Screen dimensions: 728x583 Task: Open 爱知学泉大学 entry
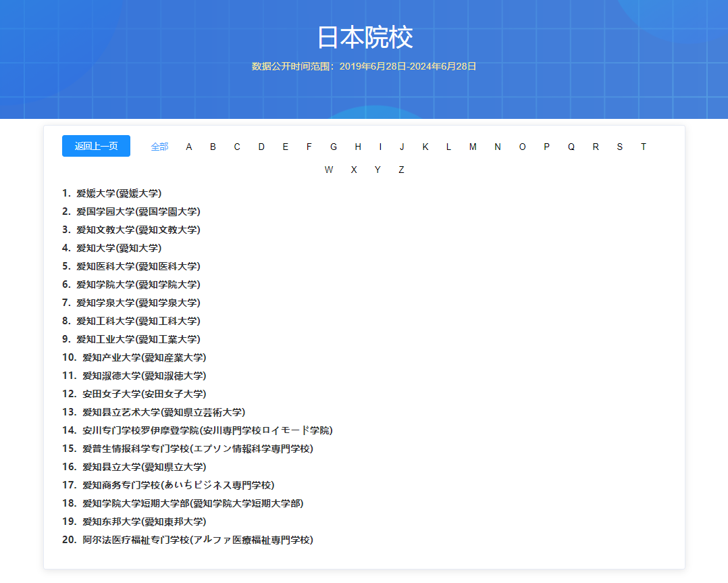tap(138, 303)
